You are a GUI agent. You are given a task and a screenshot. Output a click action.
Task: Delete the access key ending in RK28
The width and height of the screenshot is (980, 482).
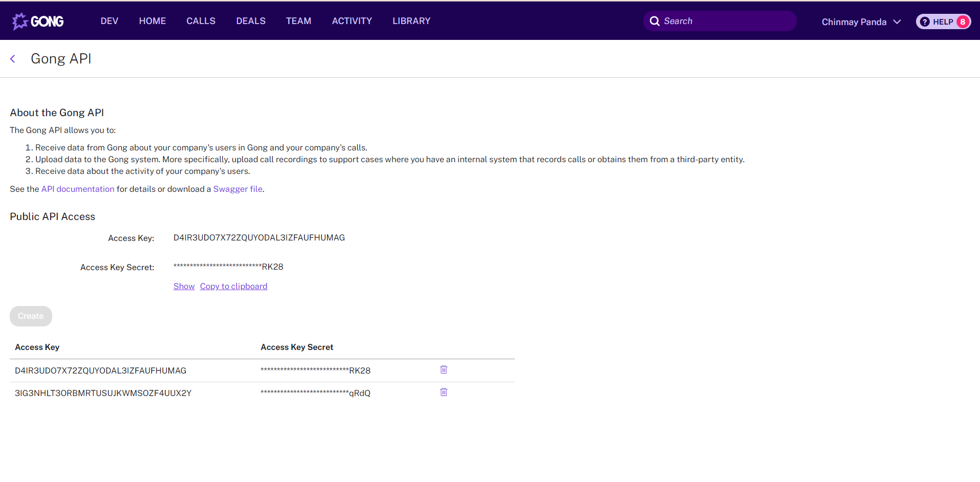coord(444,369)
